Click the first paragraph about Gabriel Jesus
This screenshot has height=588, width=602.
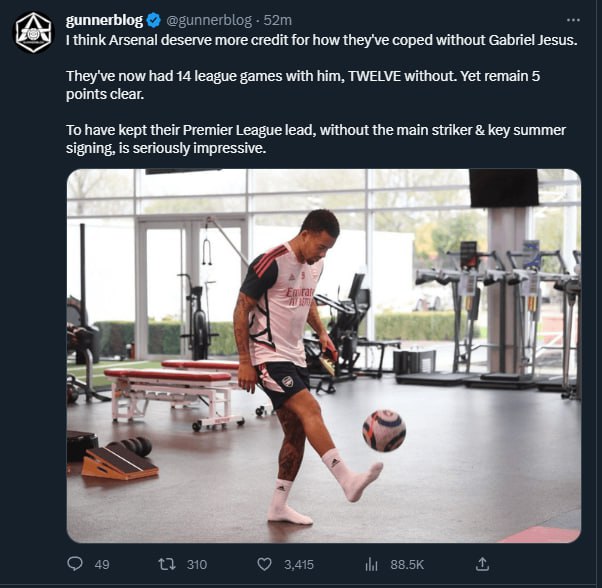(322, 40)
